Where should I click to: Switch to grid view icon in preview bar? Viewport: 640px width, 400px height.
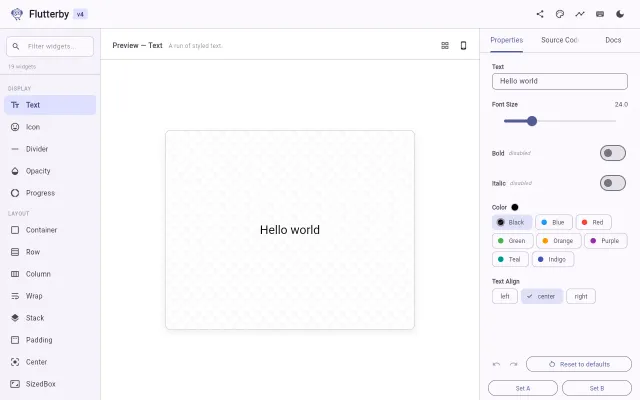click(x=445, y=46)
